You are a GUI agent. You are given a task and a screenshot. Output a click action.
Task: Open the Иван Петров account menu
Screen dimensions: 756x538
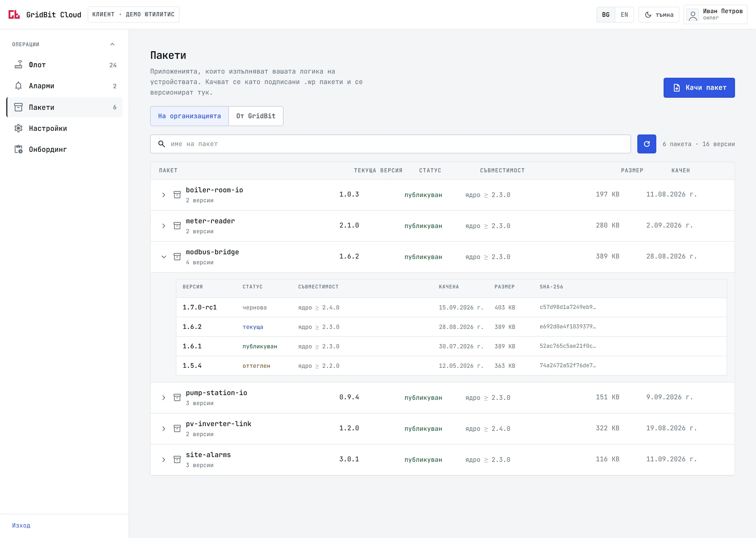point(715,14)
